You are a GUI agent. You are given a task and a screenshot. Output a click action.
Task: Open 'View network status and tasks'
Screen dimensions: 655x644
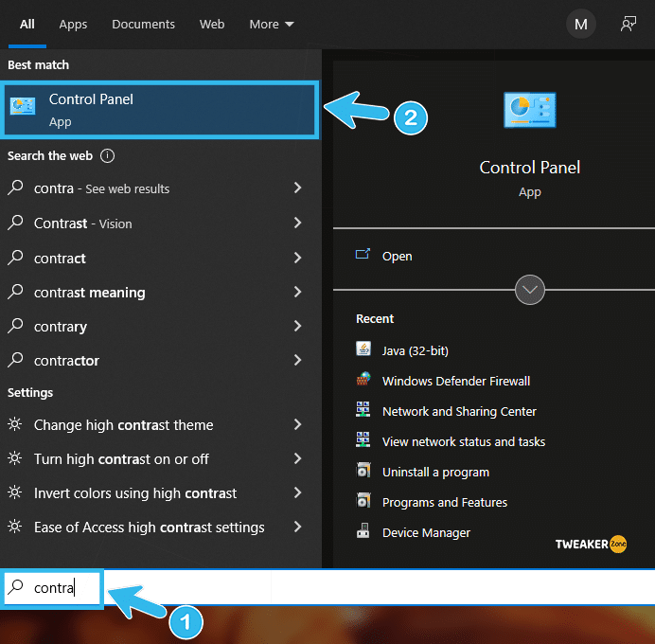coord(464,441)
